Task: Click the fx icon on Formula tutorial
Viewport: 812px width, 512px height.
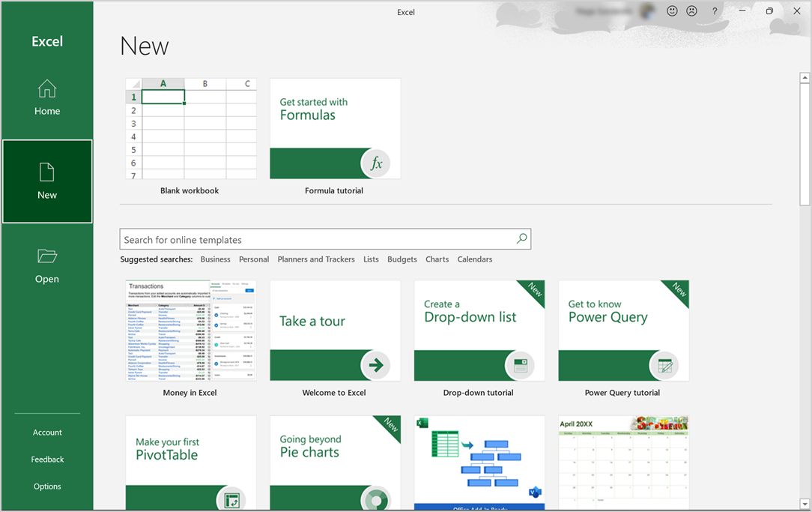Action: click(x=377, y=163)
